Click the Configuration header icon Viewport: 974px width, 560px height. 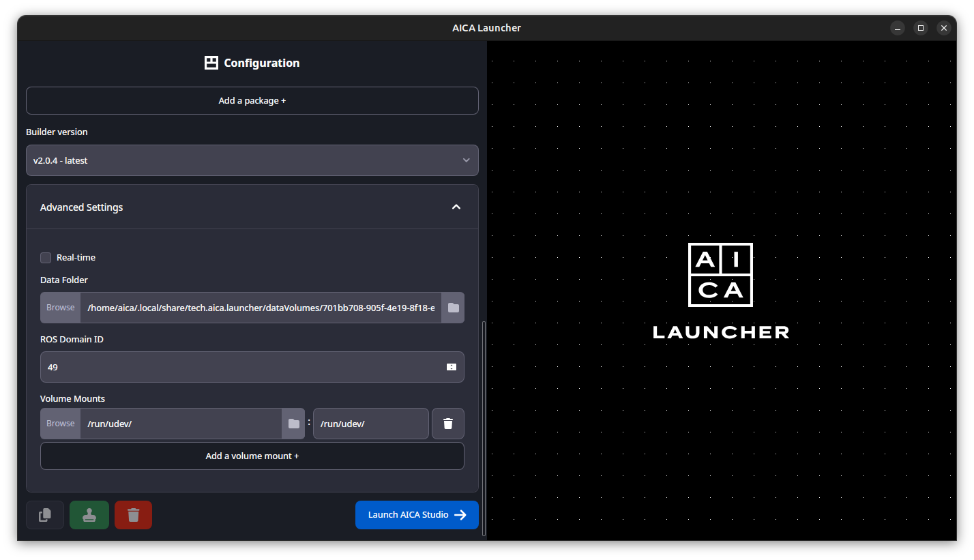[211, 63]
